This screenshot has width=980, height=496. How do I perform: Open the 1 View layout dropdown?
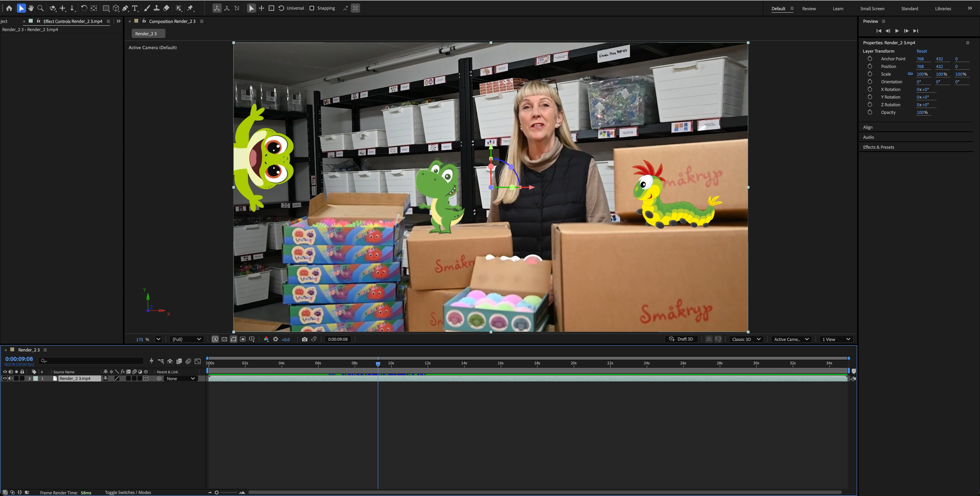tap(836, 339)
